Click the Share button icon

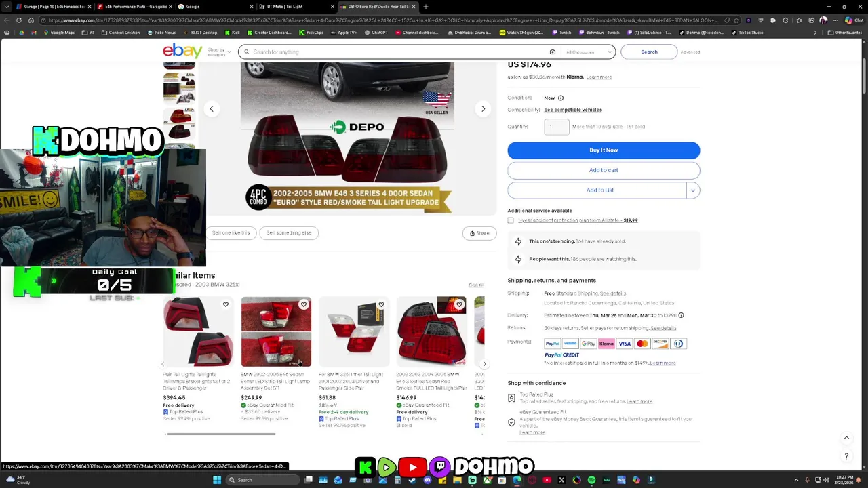click(x=479, y=233)
